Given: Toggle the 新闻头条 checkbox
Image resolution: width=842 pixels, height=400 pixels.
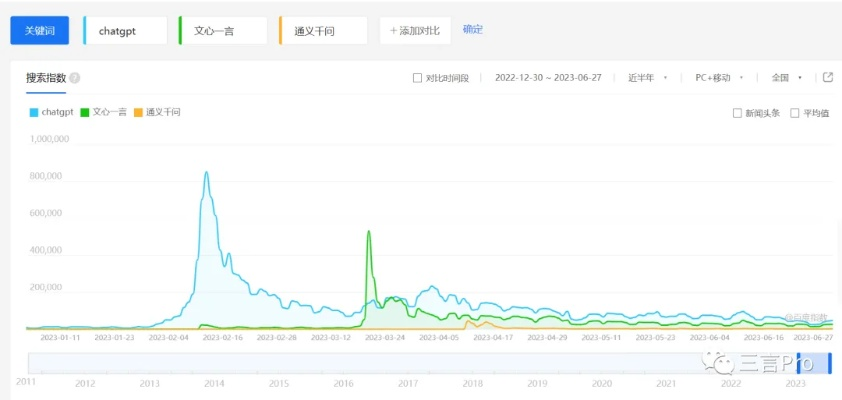Looking at the screenshot, I should [738, 113].
